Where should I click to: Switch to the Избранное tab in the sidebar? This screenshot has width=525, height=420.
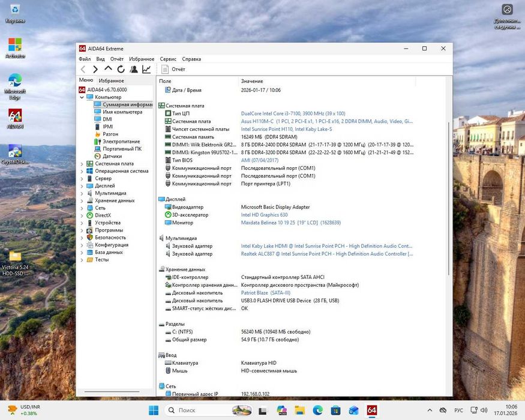click(111, 81)
